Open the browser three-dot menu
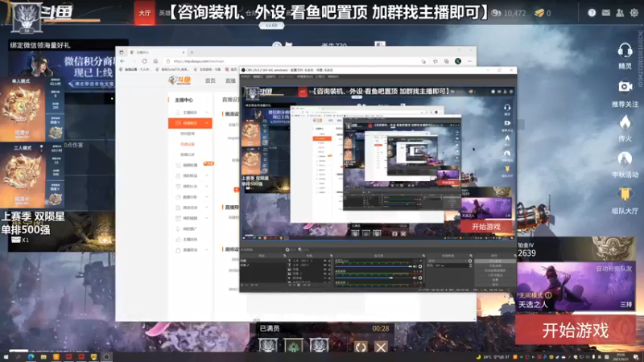 pos(469,61)
